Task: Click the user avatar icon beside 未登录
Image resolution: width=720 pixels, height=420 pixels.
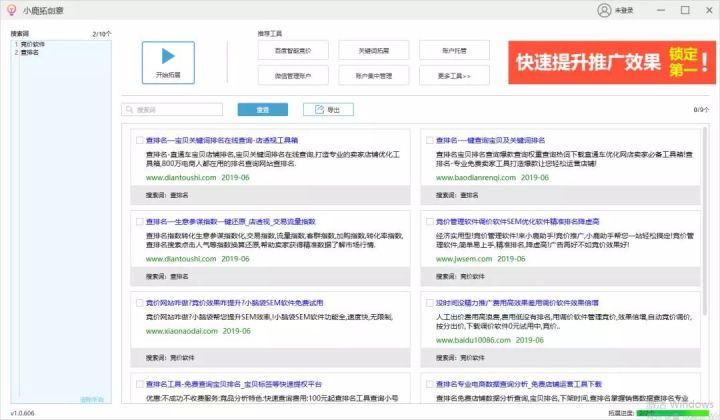Action: (x=604, y=10)
